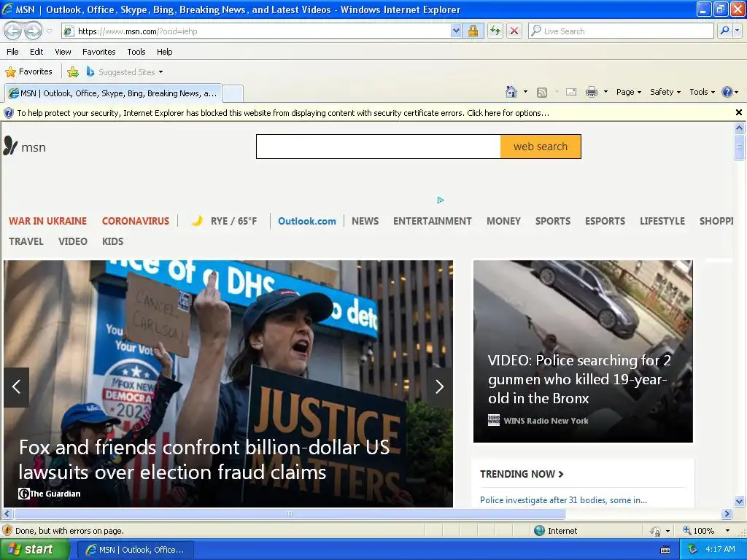Open the Page command bar menu
Screen dimensions: 747x560
[x=629, y=92]
